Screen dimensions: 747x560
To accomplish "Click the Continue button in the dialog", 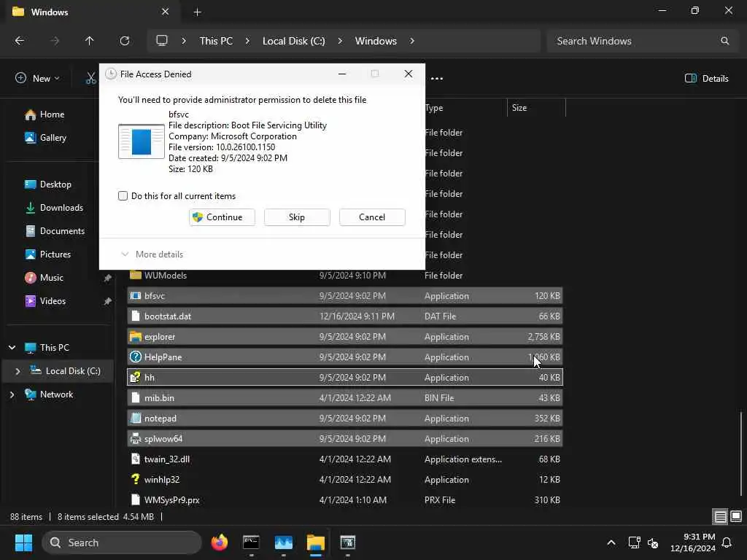I will [222, 217].
